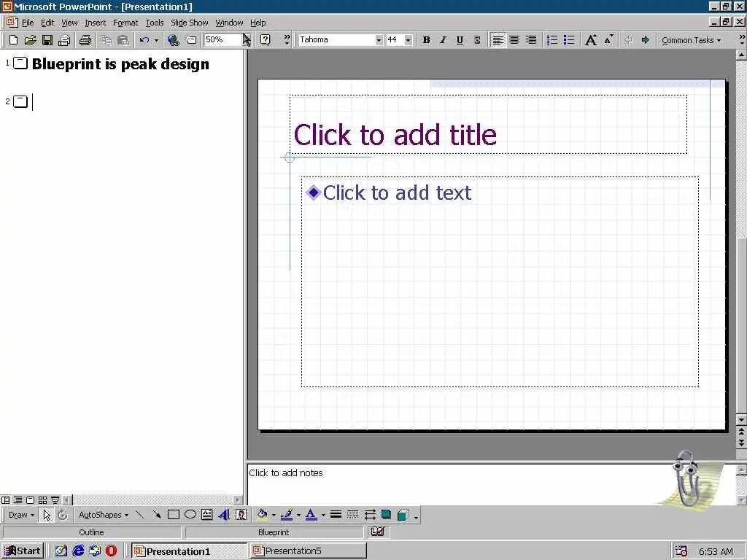
Task: Open the font size 44 dropdown
Action: tap(409, 40)
